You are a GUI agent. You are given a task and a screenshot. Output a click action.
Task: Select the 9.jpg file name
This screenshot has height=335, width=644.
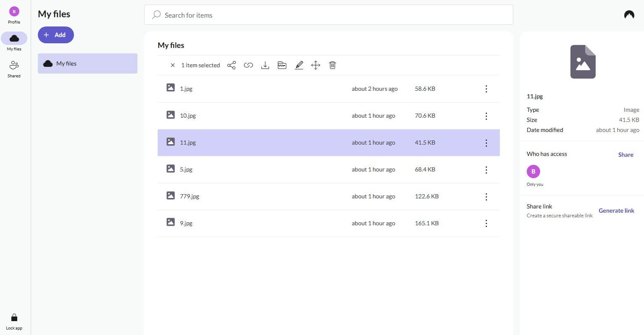186,223
